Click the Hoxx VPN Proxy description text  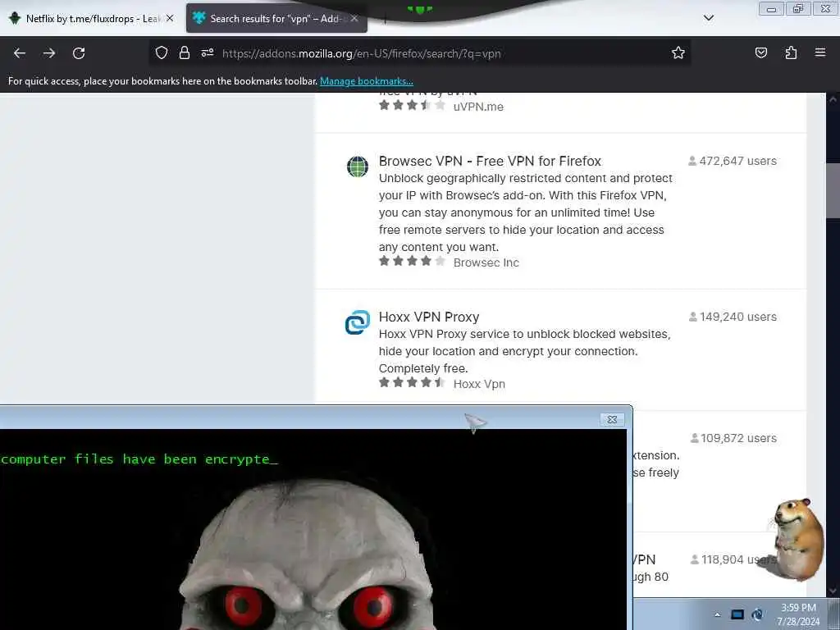[524, 351]
